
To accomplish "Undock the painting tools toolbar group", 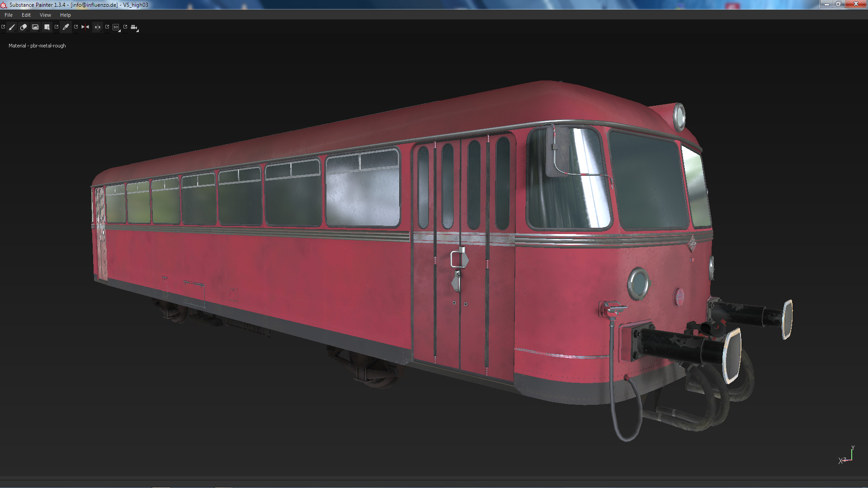I will click(3, 27).
